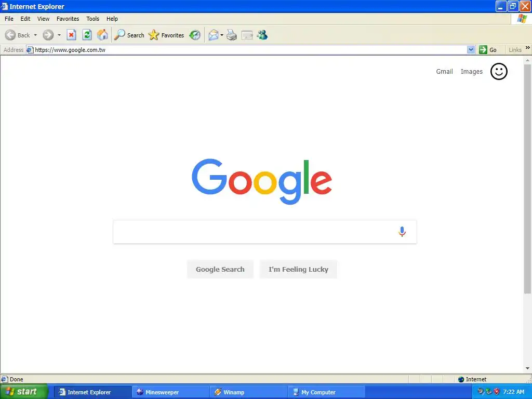The height and width of the screenshot is (399, 532).
Task: Open the Tools menu
Action: 92,19
